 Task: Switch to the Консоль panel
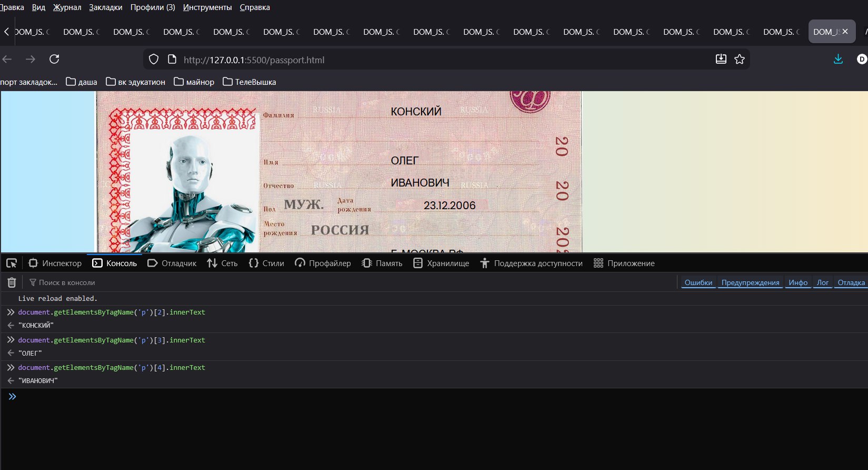click(x=115, y=263)
